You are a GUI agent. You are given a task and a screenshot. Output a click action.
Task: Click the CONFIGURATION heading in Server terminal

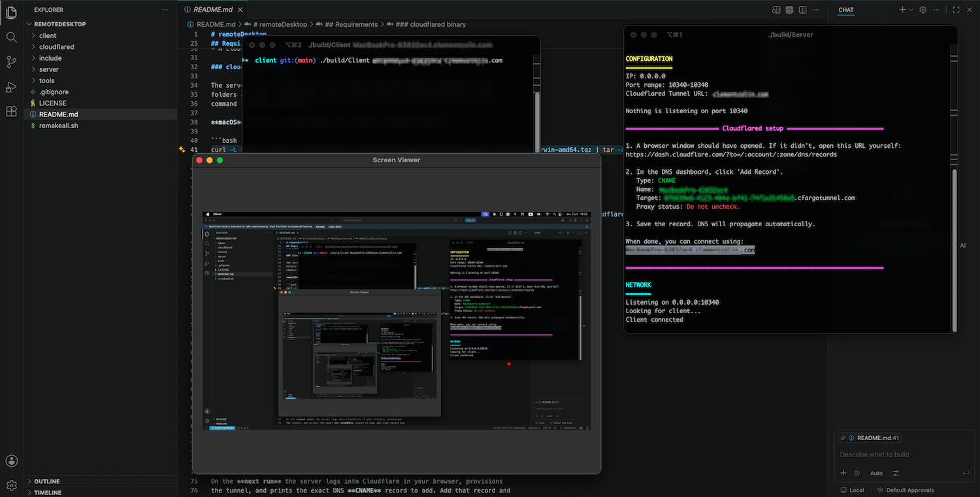pos(649,59)
